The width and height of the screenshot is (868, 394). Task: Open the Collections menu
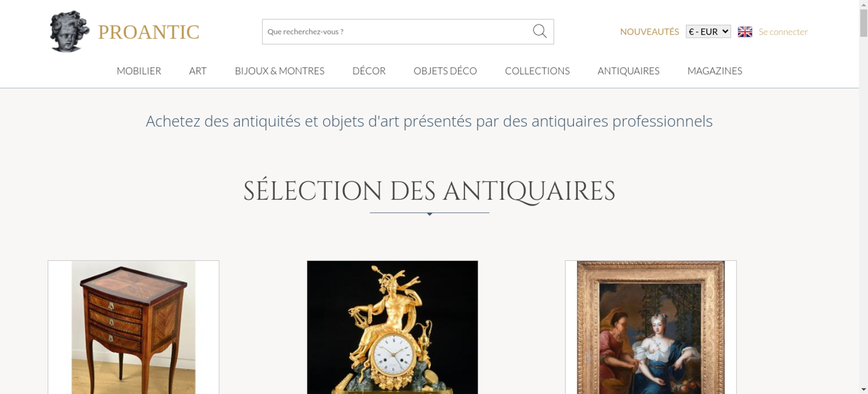pyautogui.click(x=537, y=71)
